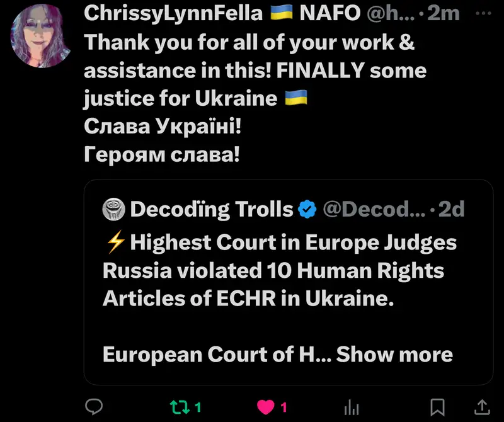Image resolution: width=504 pixels, height=422 pixels.
Task: Open the Decoding Trolls display name
Action: click(x=212, y=209)
